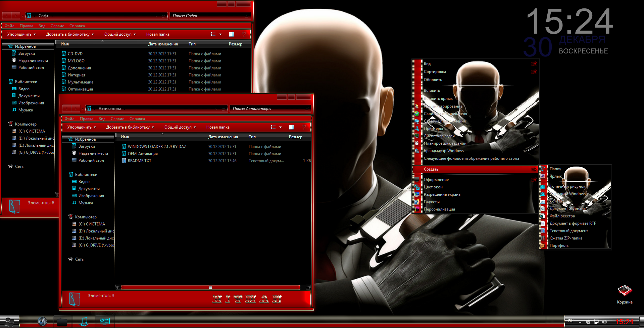Select Персонализация in the context menu

pos(439,209)
